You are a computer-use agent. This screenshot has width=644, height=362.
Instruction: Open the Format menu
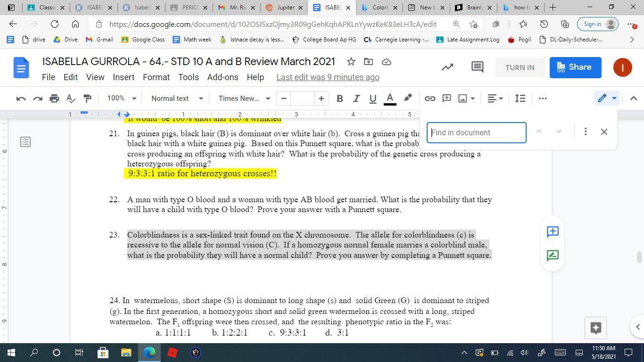pos(156,77)
